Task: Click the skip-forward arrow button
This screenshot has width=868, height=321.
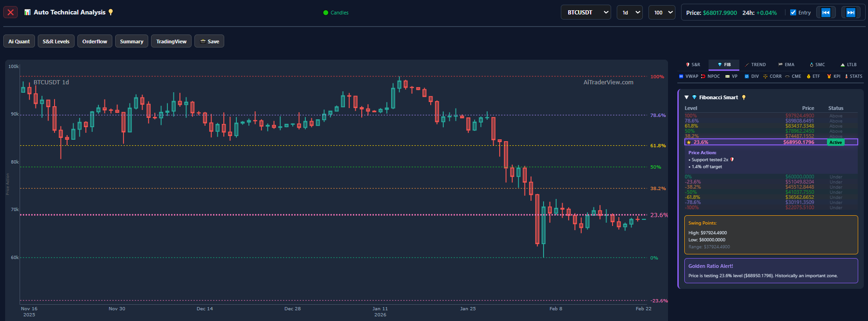Action: [850, 13]
